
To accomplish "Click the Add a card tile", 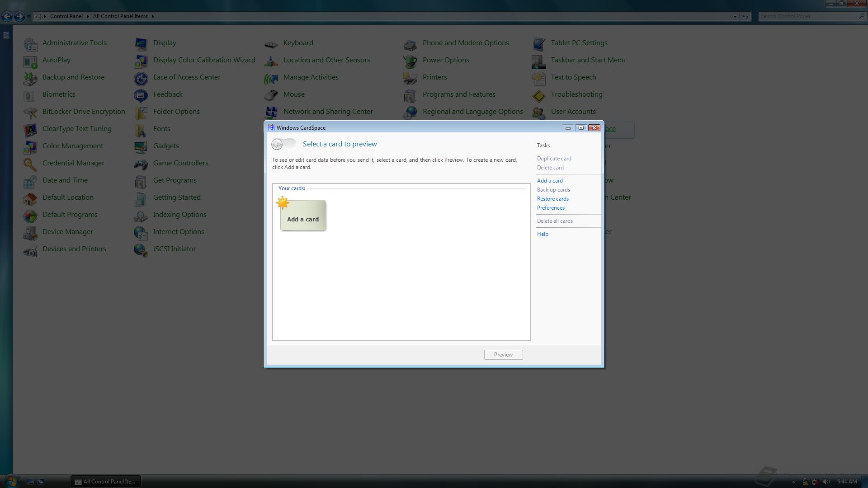I will 302,215.
